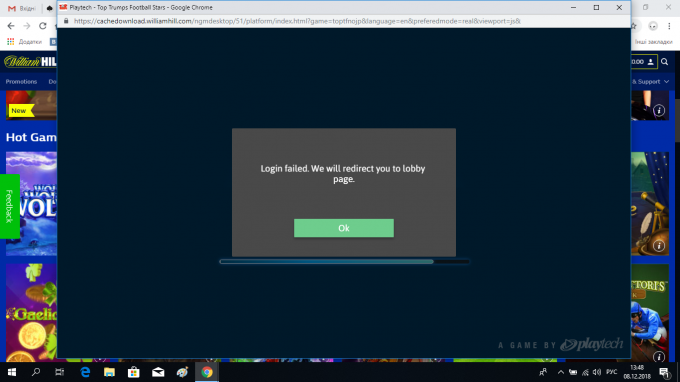
Task: Open Windows taskbar search
Action: click(x=36, y=372)
